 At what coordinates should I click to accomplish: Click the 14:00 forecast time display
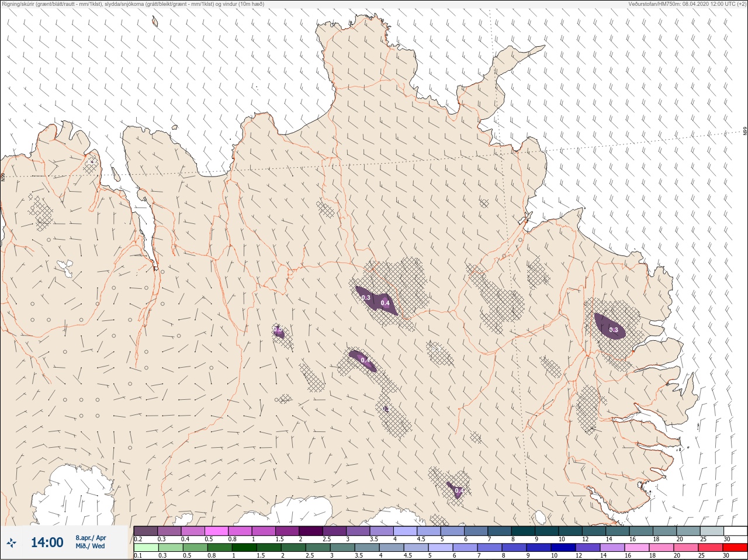pyautogui.click(x=47, y=542)
